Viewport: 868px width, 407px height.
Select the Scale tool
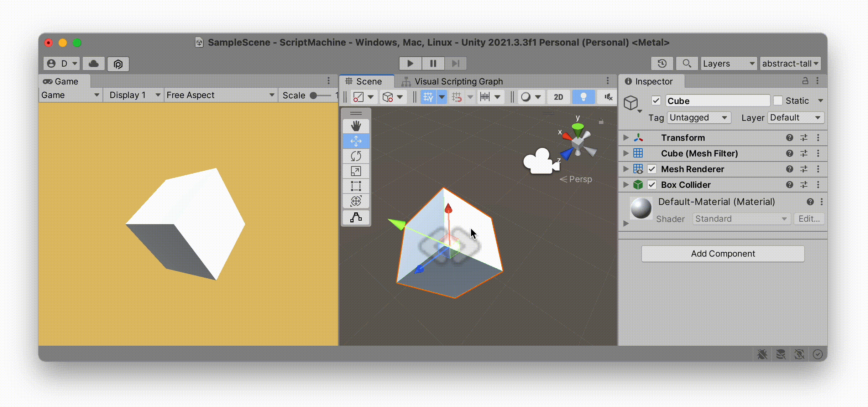(356, 171)
